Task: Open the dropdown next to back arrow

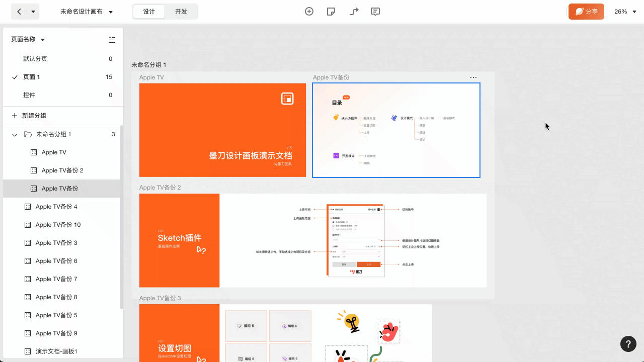Action: (33, 12)
